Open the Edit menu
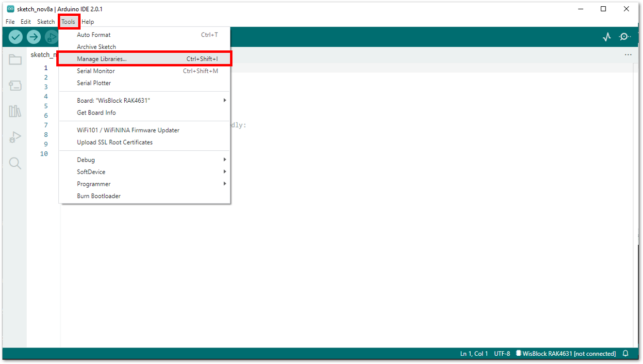Image resolution: width=643 pixels, height=364 pixels. [26, 22]
